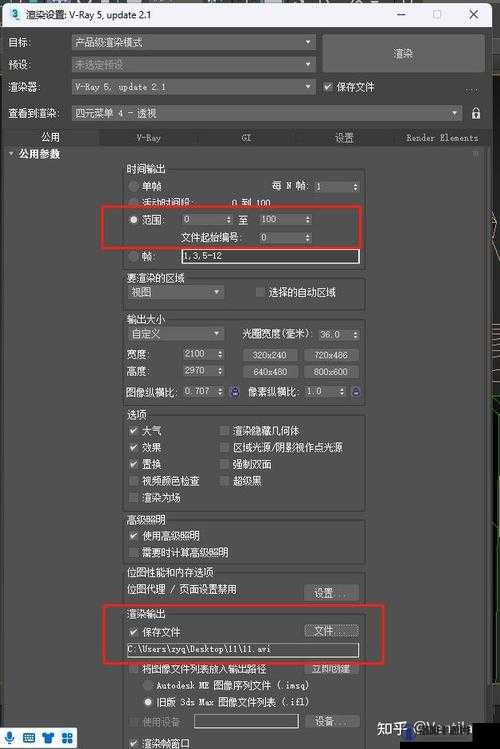Toggle 区域光源/阴影视作点光源 checkbox
Image resolution: width=500 pixels, height=749 pixels.
coord(223,447)
